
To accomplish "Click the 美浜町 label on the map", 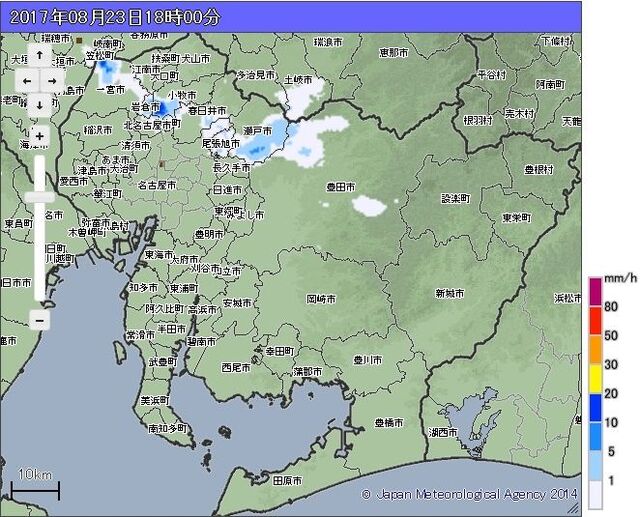I will [x=155, y=400].
